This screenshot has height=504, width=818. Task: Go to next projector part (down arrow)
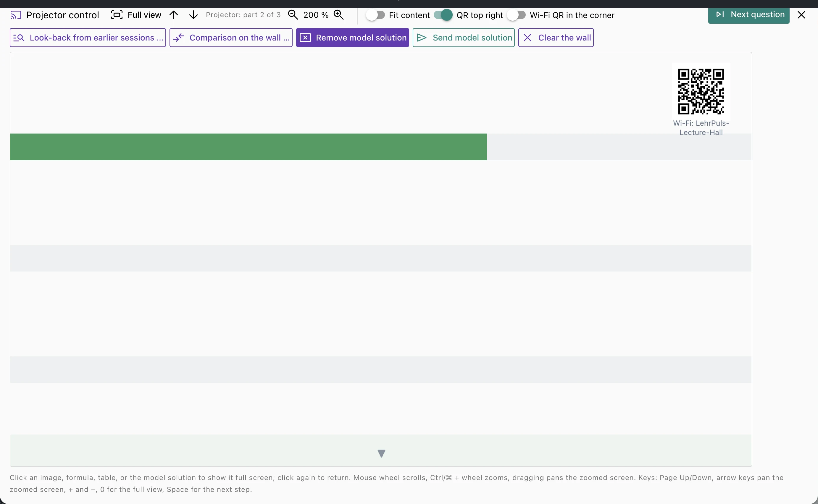tap(193, 15)
